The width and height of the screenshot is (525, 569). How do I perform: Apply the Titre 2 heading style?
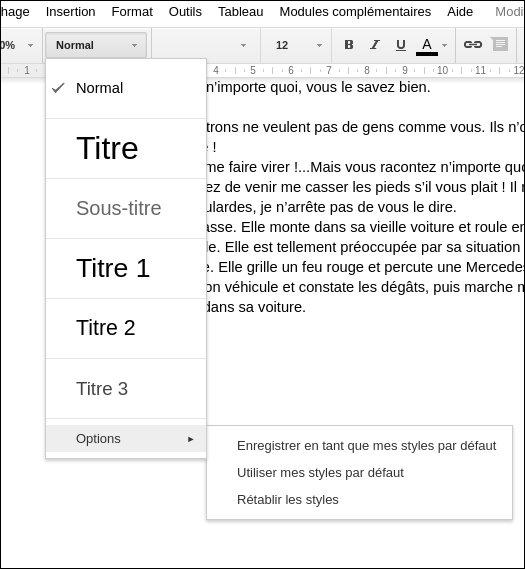coord(126,328)
